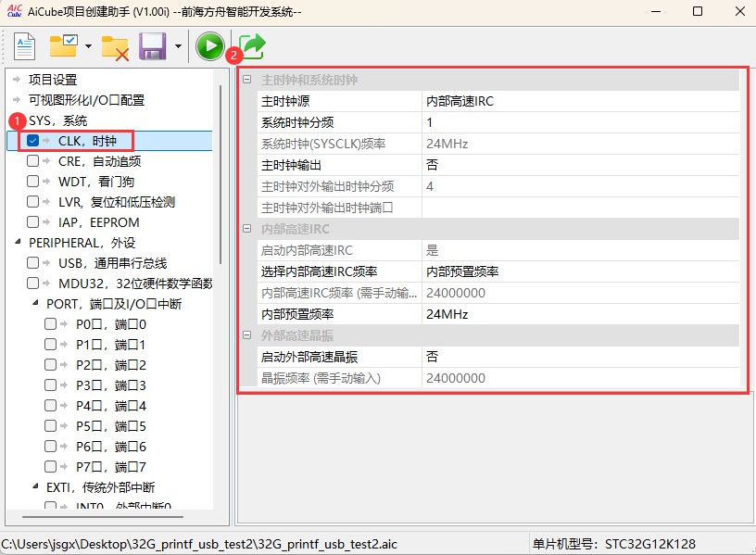Click the new project document icon
This screenshot has width=756, height=555.
pos(24,46)
